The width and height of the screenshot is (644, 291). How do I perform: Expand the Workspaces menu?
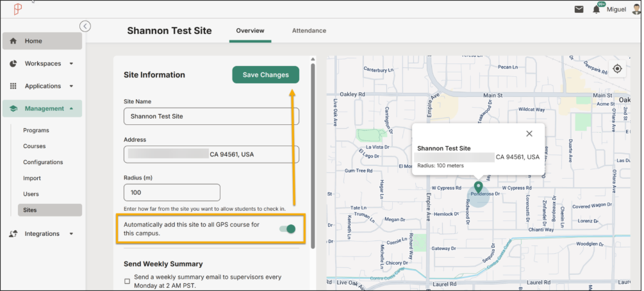(42, 63)
